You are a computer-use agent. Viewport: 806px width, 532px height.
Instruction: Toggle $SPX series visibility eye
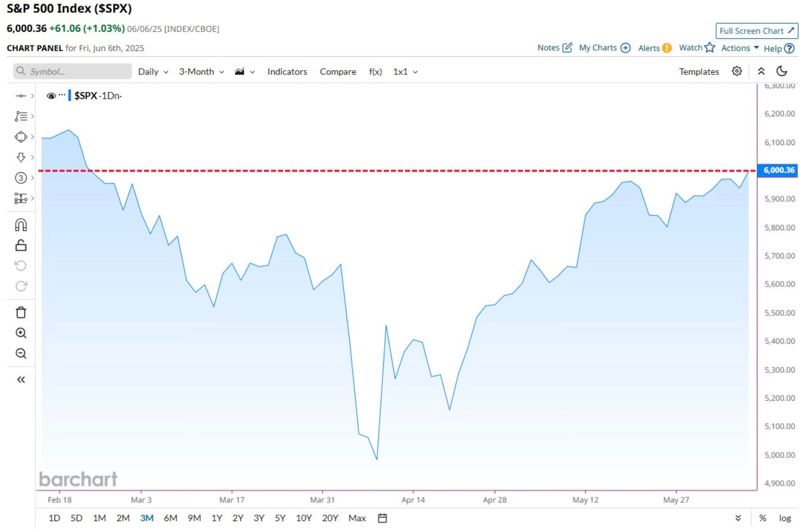click(x=51, y=96)
